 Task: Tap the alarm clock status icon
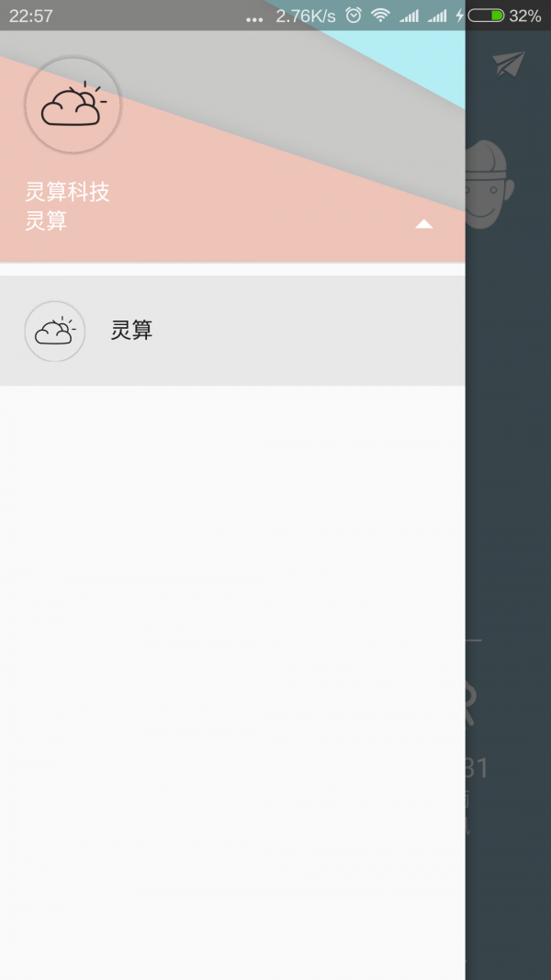(x=354, y=15)
